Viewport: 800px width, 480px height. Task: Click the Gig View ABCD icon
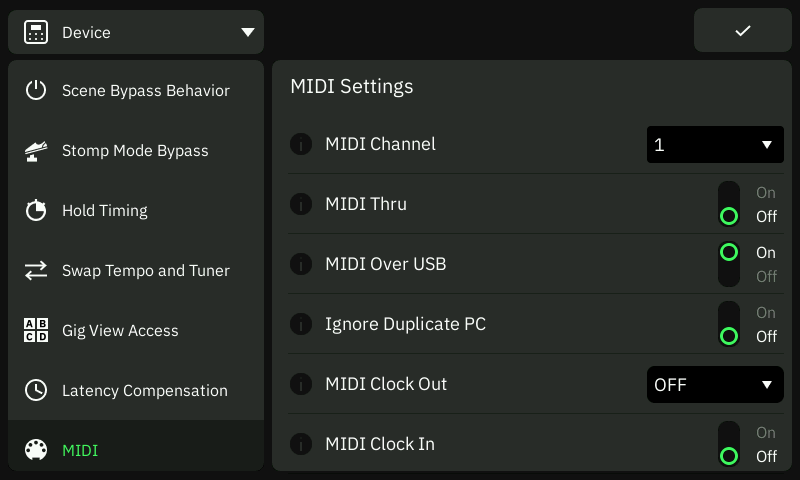(36, 330)
